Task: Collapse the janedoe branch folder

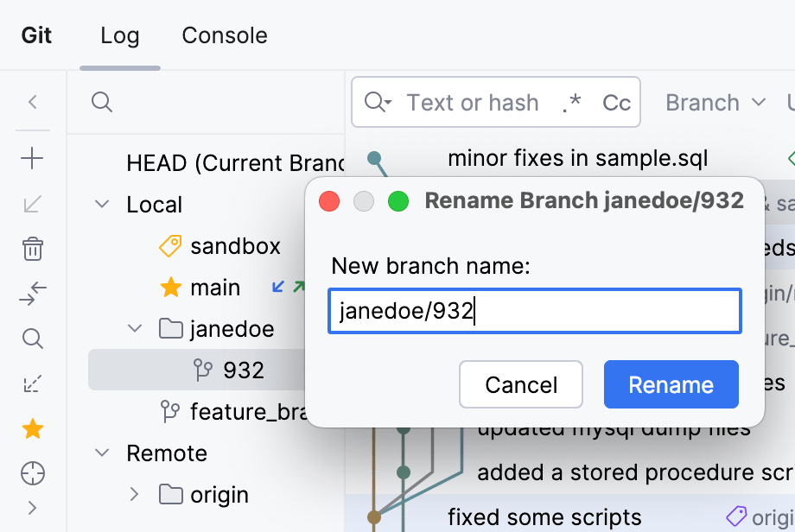Action: pyautogui.click(x=135, y=328)
